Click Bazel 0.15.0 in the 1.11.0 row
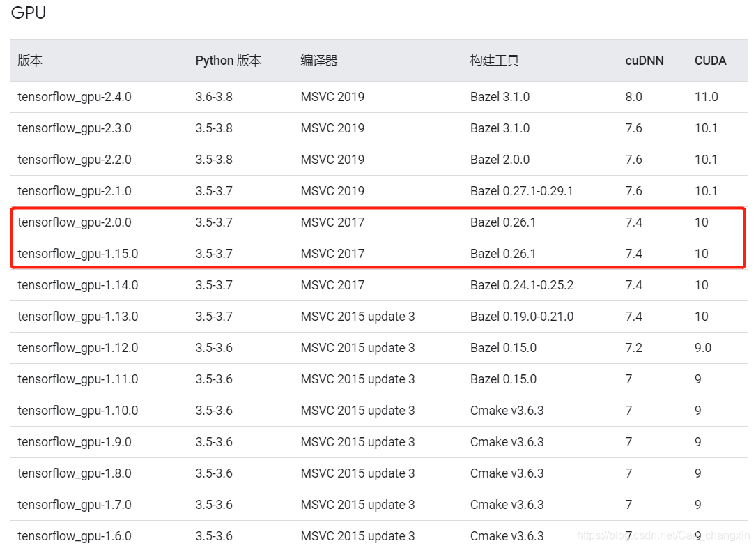Viewport: 756px width, 548px height. coord(503,379)
